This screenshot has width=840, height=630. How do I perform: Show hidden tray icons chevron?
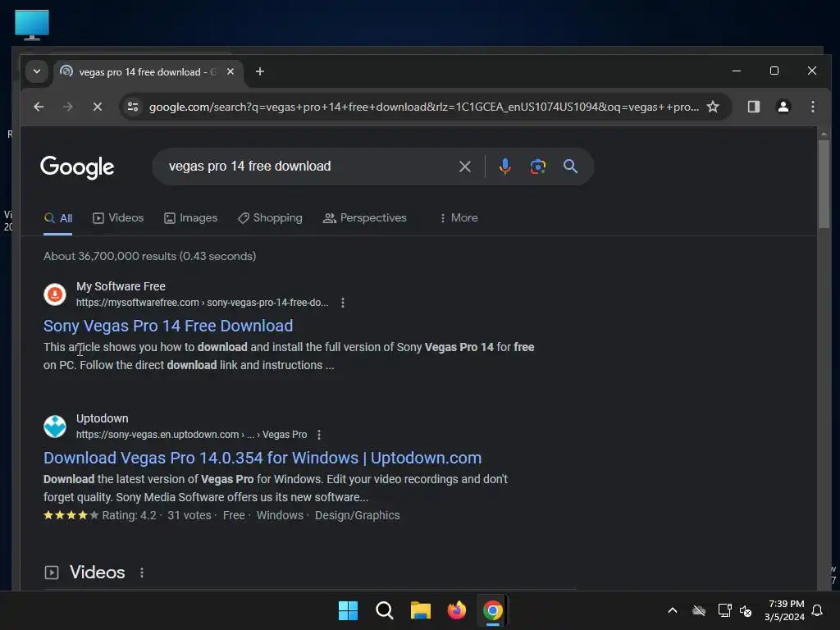coord(673,610)
